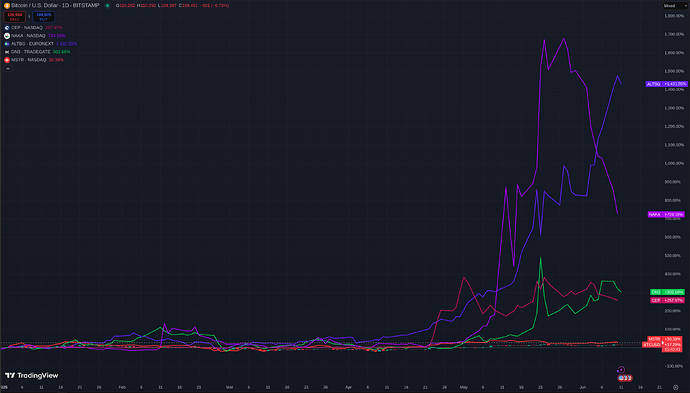
Task: Click the blue BUY price button
Action: point(44,17)
